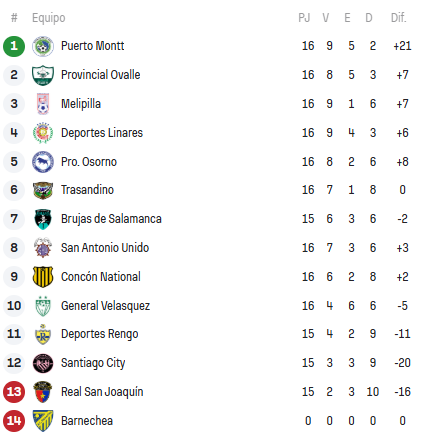
Task: Click the Santiago City pink round logo
Action: point(43,363)
